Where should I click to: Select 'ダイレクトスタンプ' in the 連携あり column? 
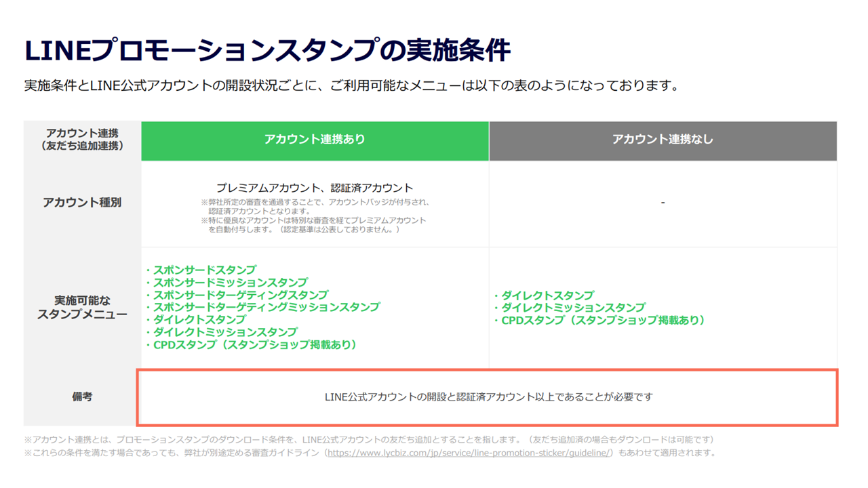[x=196, y=319]
